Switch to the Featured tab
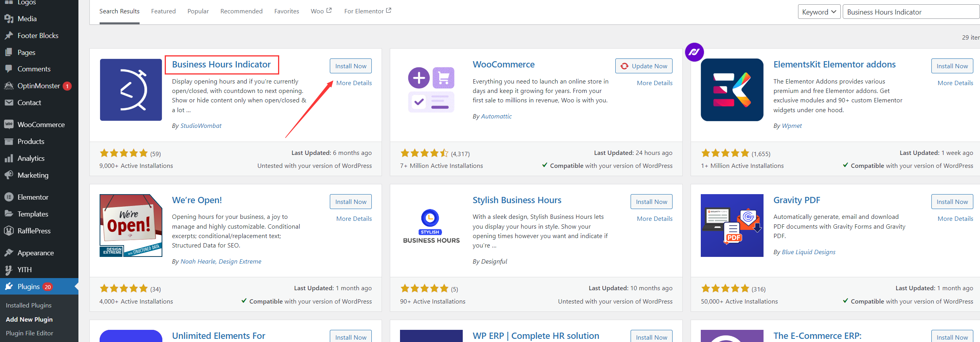Screen dimensions: 980x342 tap(164, 11)
